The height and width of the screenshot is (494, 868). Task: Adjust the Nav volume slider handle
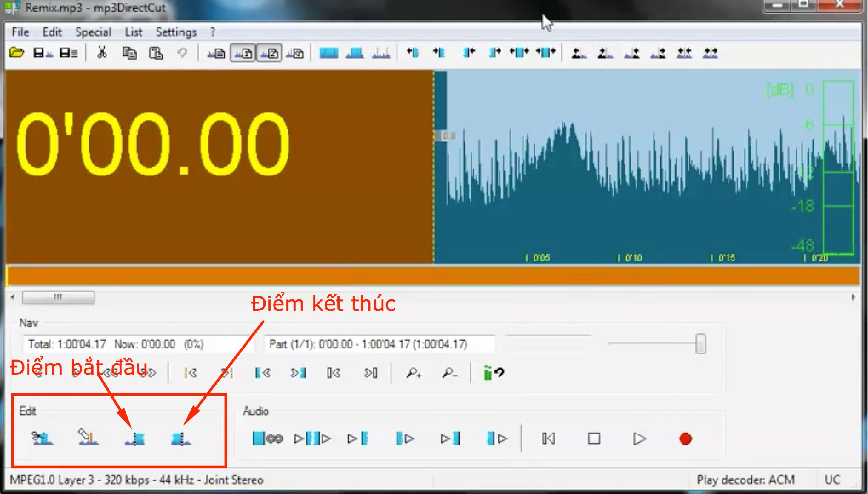point(700,344)
